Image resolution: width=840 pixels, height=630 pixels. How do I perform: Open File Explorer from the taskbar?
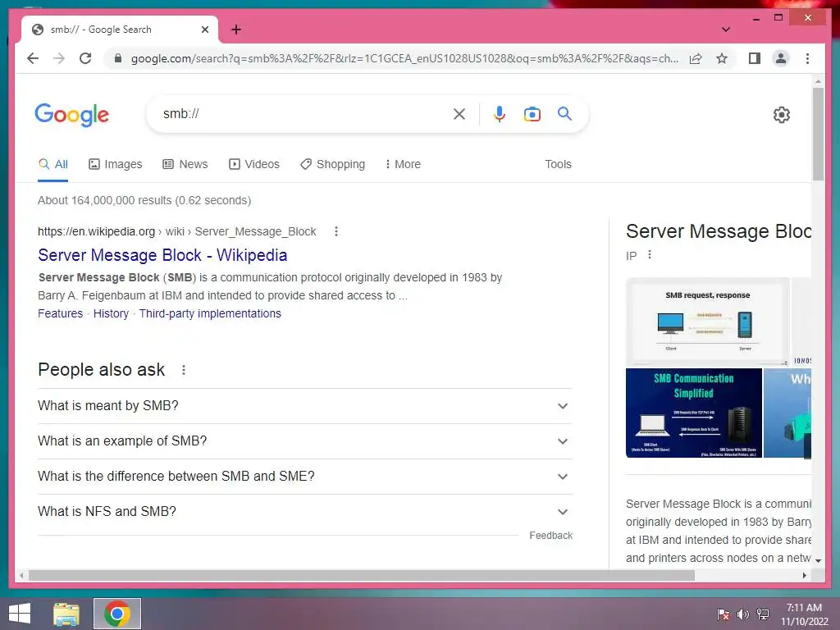click(x=66, y=614)
